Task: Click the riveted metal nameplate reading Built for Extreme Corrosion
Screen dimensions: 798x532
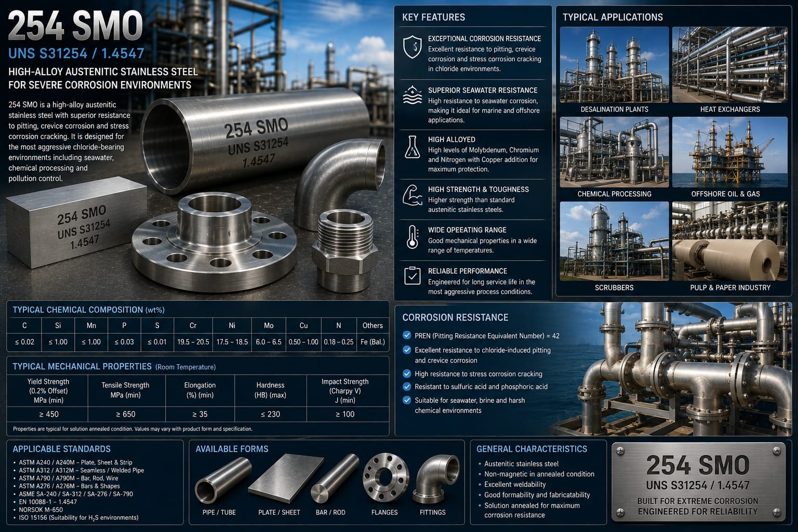Action: (x=699, y=483)
